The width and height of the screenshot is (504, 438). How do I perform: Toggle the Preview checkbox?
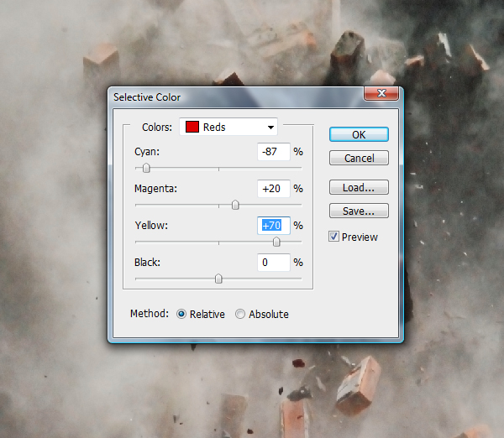point(333,237)
